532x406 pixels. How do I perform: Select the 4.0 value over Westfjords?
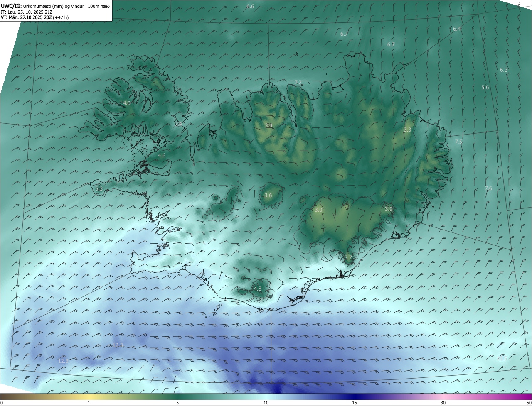point(127,103)
